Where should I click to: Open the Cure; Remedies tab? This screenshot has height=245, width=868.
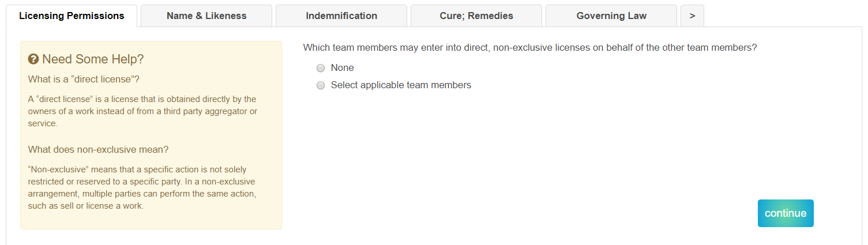click(x=476, y=16)
